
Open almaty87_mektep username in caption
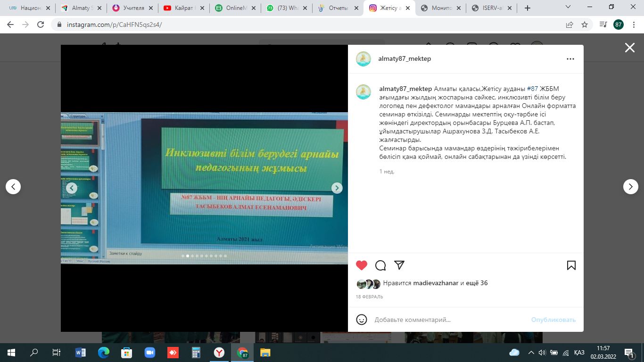tap(405, 89)
